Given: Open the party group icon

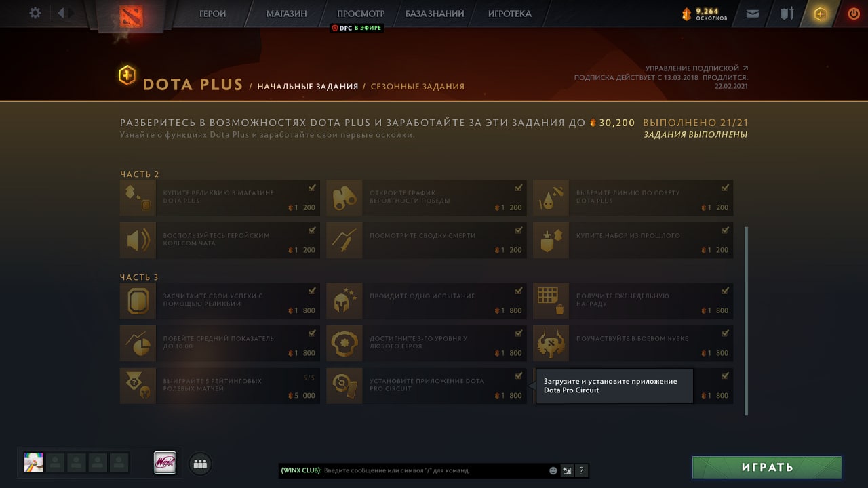Looking at the screenshot, I should tap(200, 464).
